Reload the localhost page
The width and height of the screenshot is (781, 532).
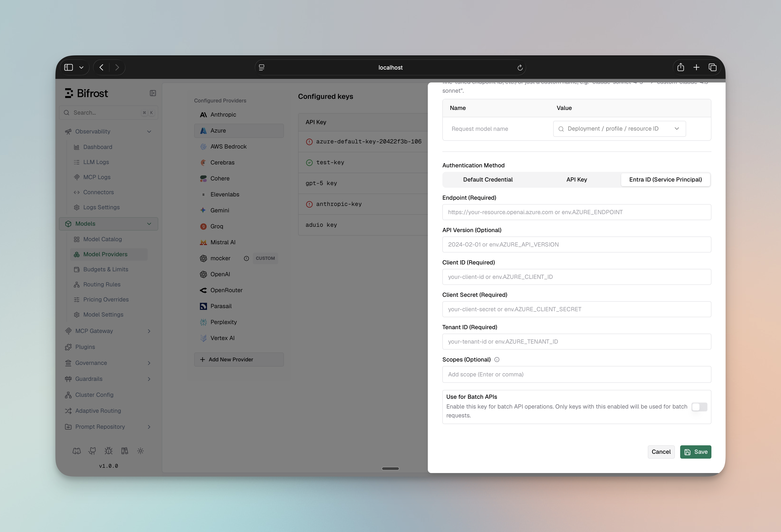pyautogui.click(x=520, y=68)
